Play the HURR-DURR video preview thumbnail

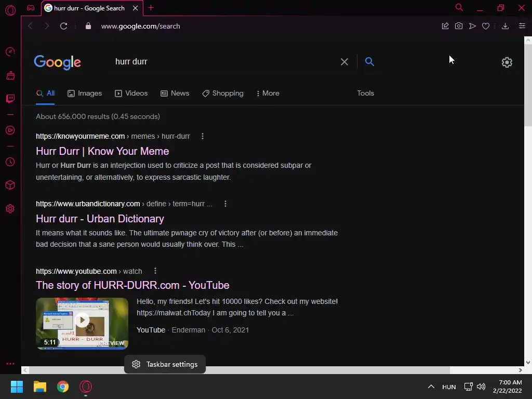82,323
